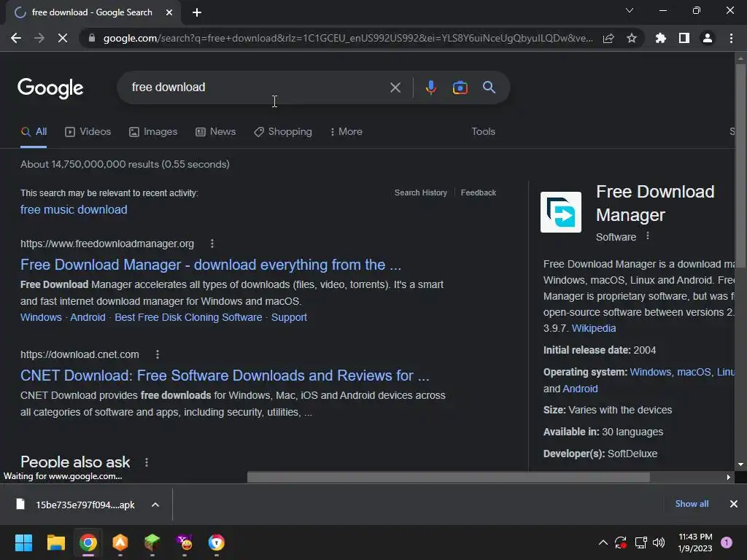Open the Support sitelink
This screenshot has width=747, height=560.
pos(289,318)
